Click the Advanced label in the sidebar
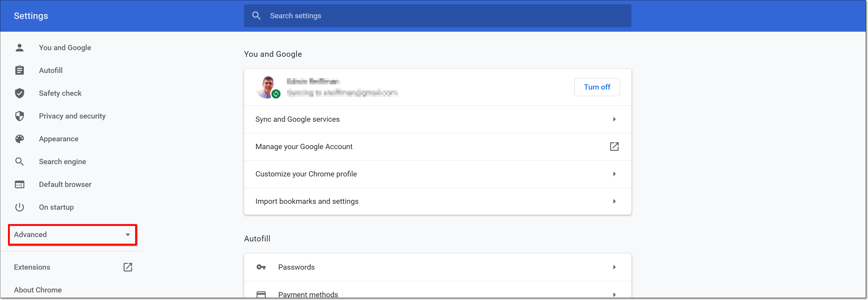Screen dimensions: 868x300 30,235
